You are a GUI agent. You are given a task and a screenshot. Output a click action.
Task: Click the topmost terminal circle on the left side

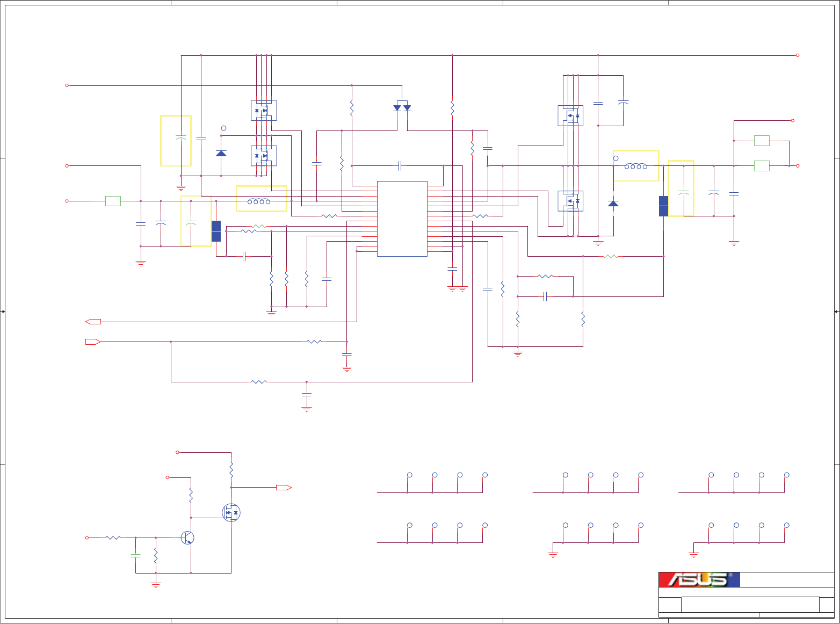[x=67, y=85]
